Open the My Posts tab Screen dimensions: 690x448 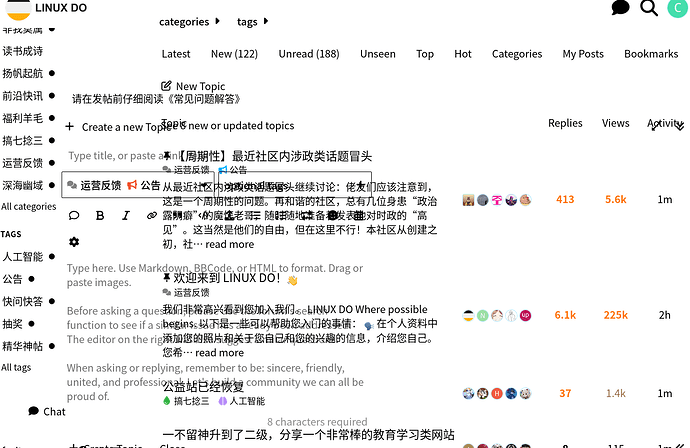583,54
